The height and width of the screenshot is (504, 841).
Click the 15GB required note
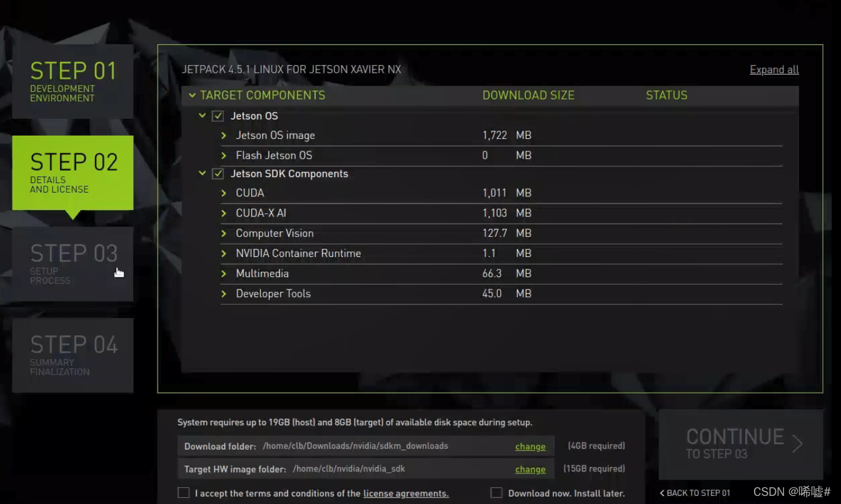point(594,468)
